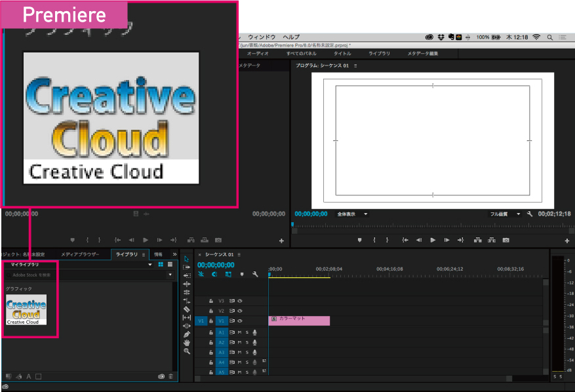
Task: Click Overwrite button in Source monitor
Action: [x=205, y=240]
